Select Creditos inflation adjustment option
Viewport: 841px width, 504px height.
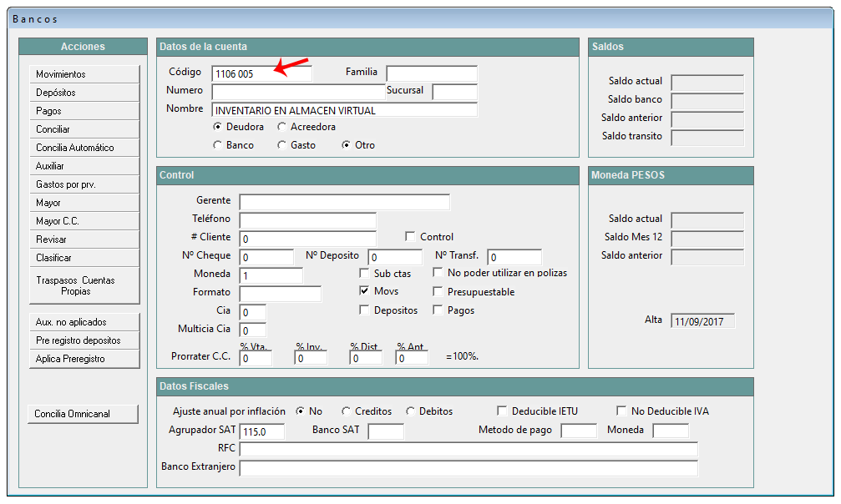[346, 411]
